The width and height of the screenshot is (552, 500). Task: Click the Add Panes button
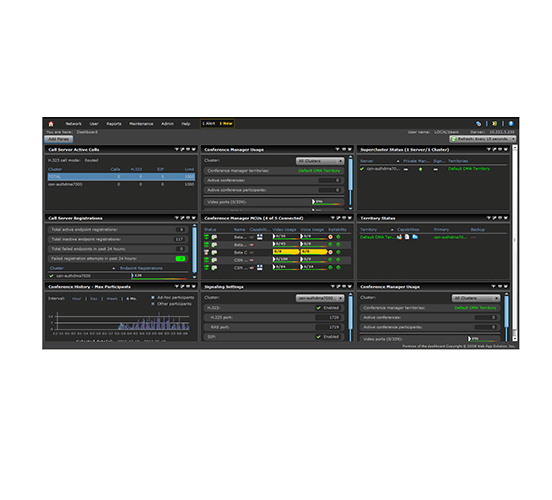pyautogui.click(x=59, y=139)
